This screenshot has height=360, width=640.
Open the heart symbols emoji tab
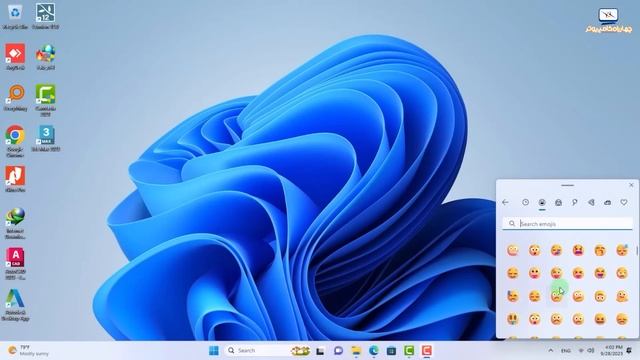(x=624, y=202)
